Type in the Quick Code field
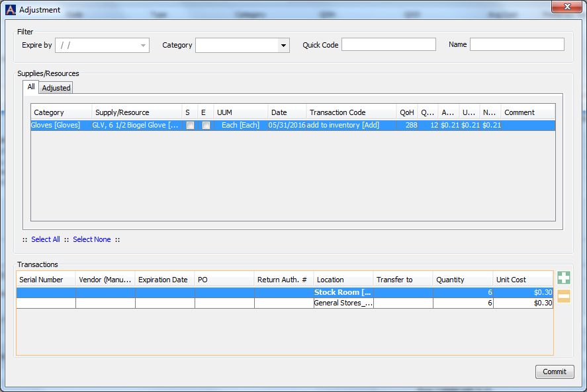Screen dimensions: 587x392 point(388,44)
